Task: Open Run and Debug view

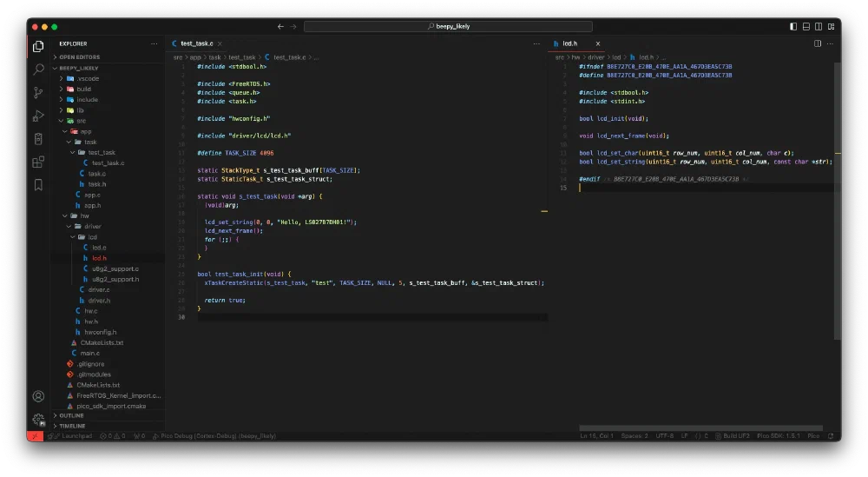Action: pos(38,116)
